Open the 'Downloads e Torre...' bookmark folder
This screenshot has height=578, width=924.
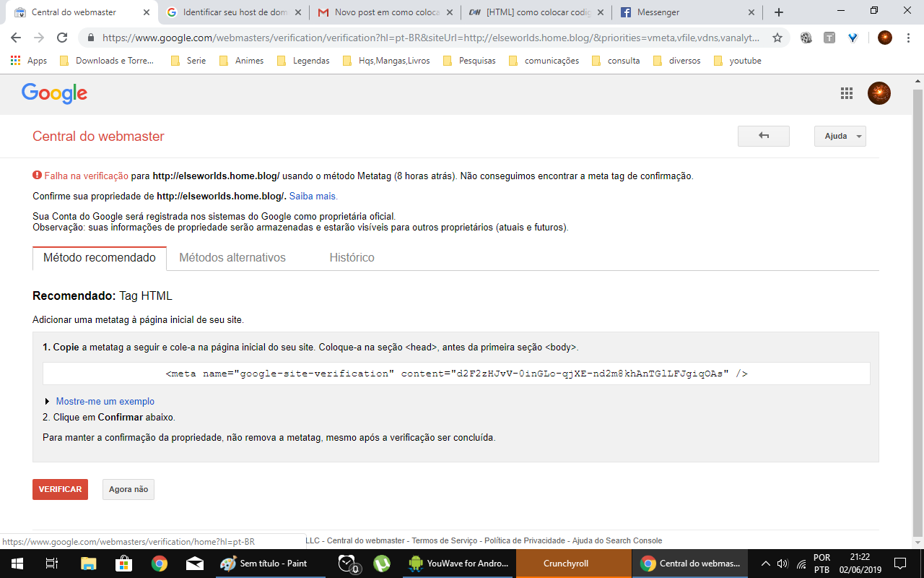[107, 61]
